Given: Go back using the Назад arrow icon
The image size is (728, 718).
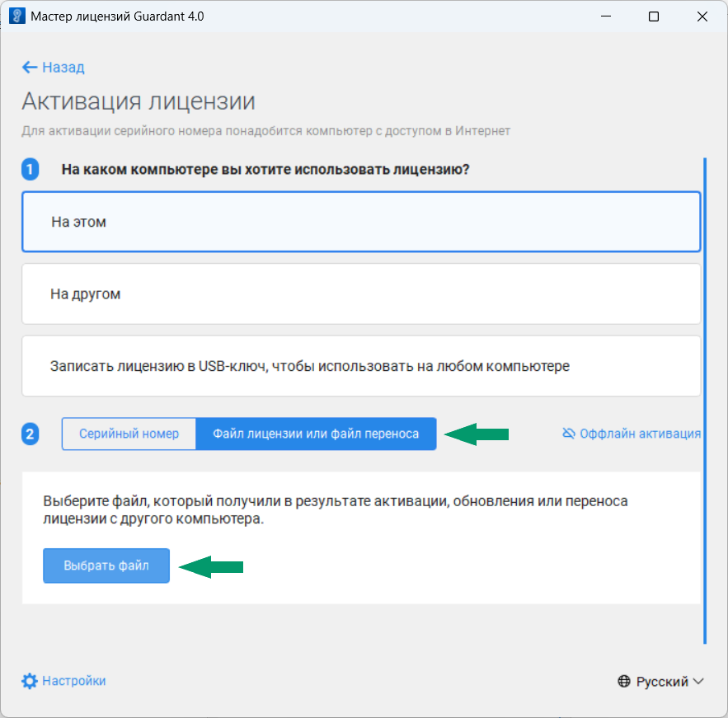Looking at the screenshot, I should coord(30,68).
